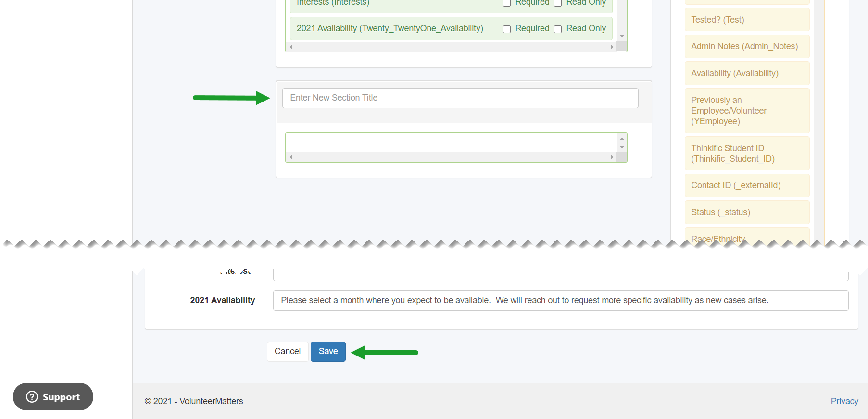
Task: Click right arrow of upper section horizontal scrollbar
Action: (612, 47)
